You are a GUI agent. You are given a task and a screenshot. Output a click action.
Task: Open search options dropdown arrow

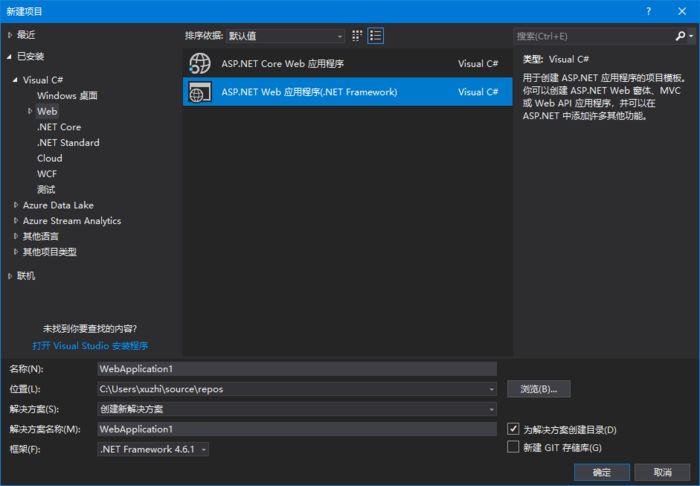(691, 36)
